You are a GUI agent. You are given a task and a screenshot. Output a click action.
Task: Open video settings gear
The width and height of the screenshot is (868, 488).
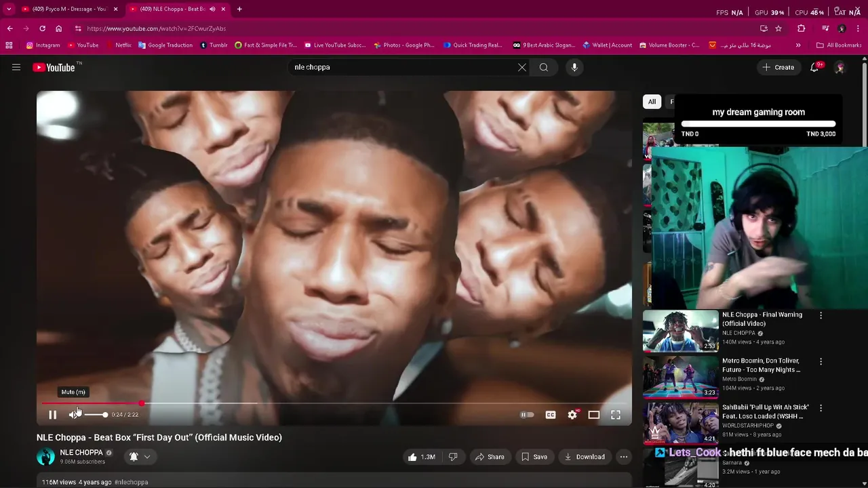[x=572, y=415]
